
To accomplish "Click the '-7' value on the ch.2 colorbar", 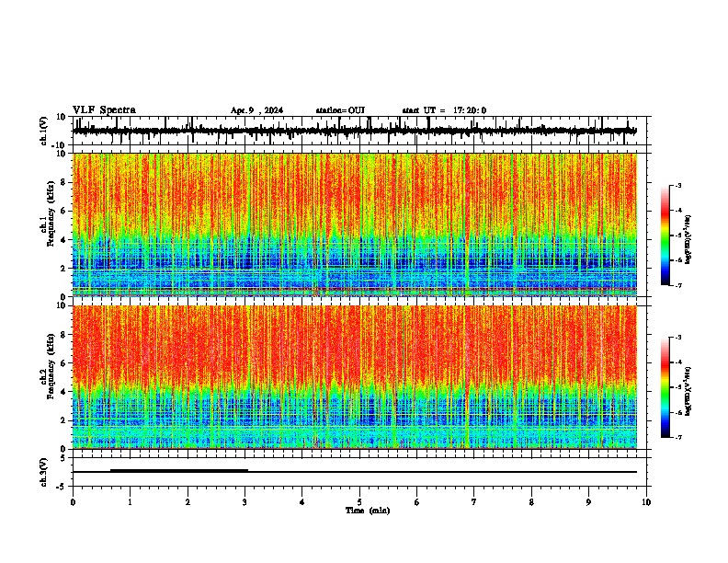I will point(677,438).
